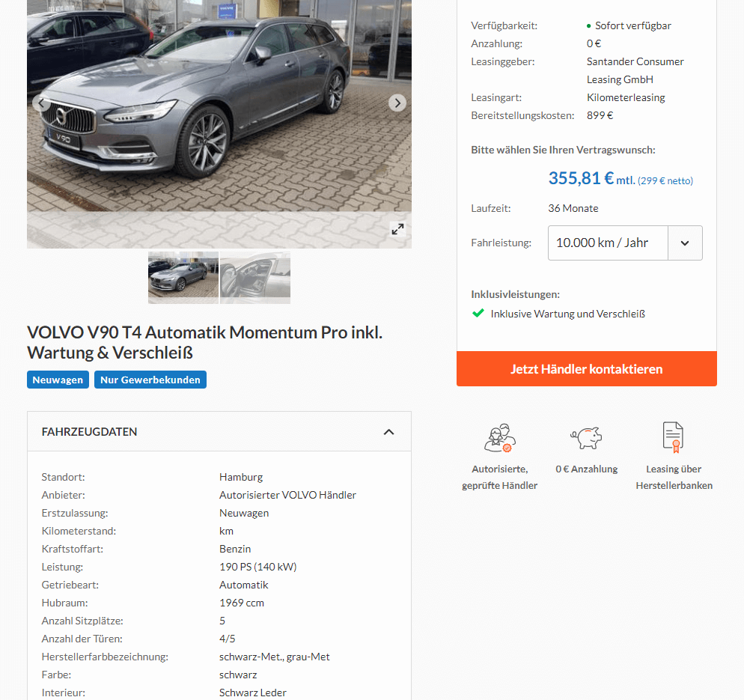This screenshot has height=700, width=744.
Task: Select the exterior Volvo thumbnail
Action: [183, 278]
